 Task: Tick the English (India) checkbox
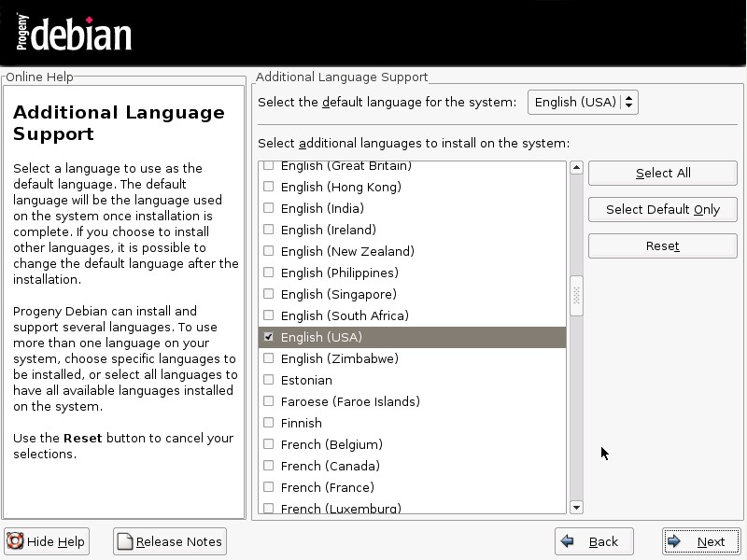pos(269,208)
